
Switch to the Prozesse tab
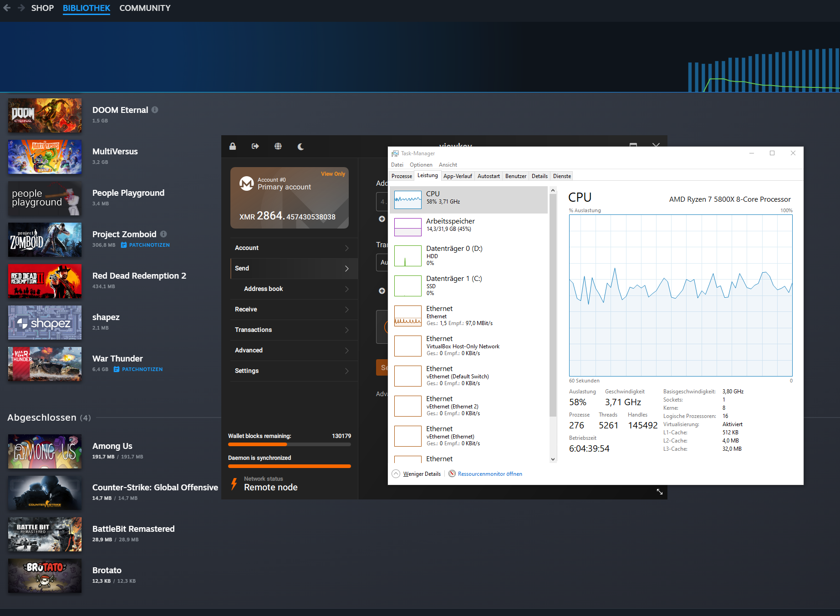402,176
